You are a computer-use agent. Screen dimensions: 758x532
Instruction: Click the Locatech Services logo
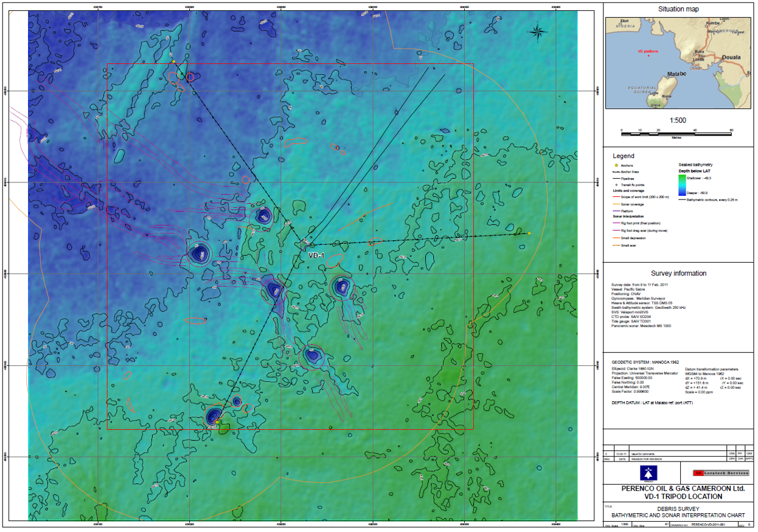(x=721, y=473)
